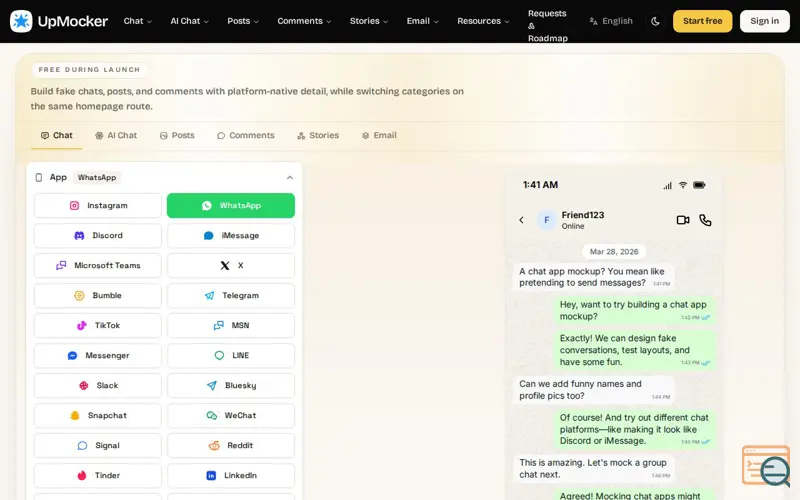
Task: Choose the Discord app option
Action: pos(97,236)
